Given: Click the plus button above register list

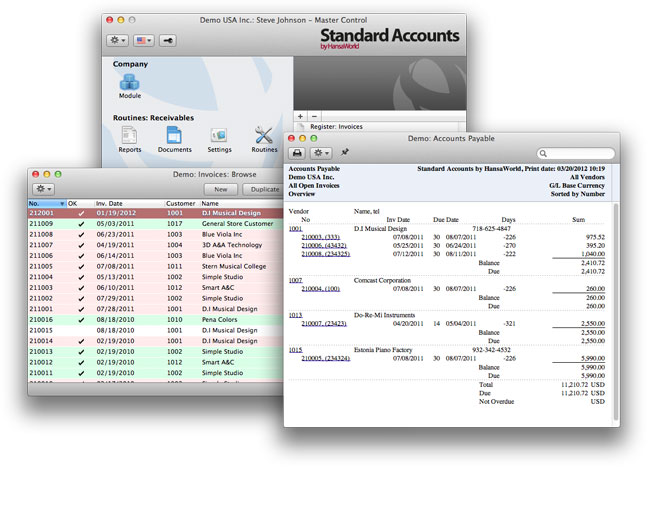Looking at the screenshot, I should (301, 117).
